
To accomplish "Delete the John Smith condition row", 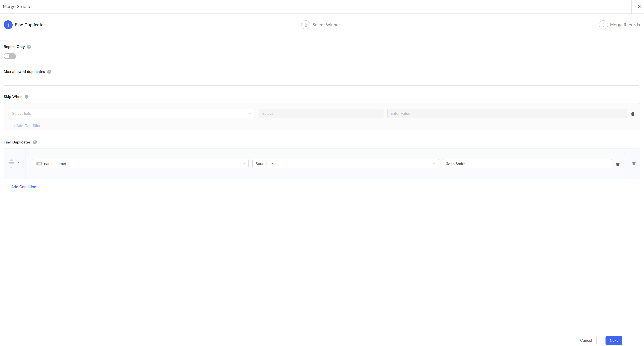I will 618,164.
